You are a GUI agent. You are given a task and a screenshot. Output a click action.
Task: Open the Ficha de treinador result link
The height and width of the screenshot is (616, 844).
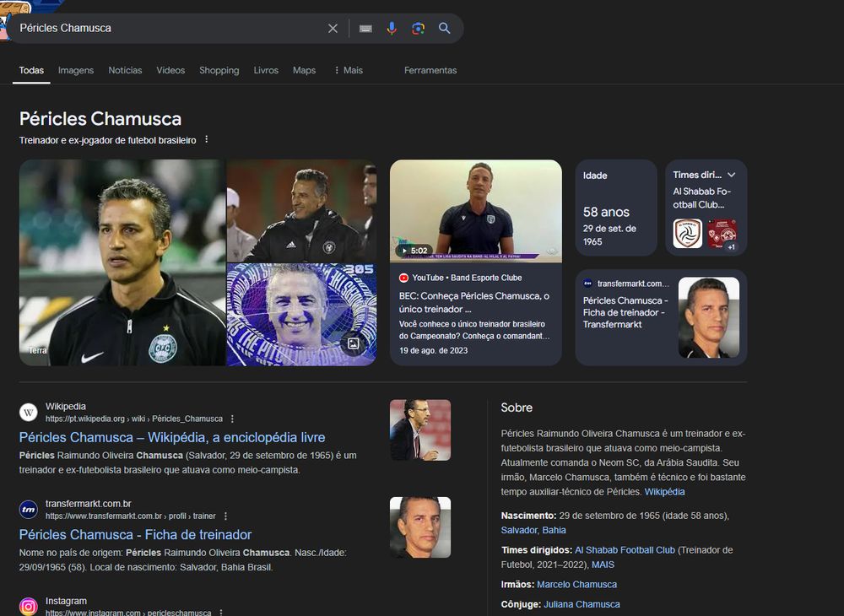point(135,535)
